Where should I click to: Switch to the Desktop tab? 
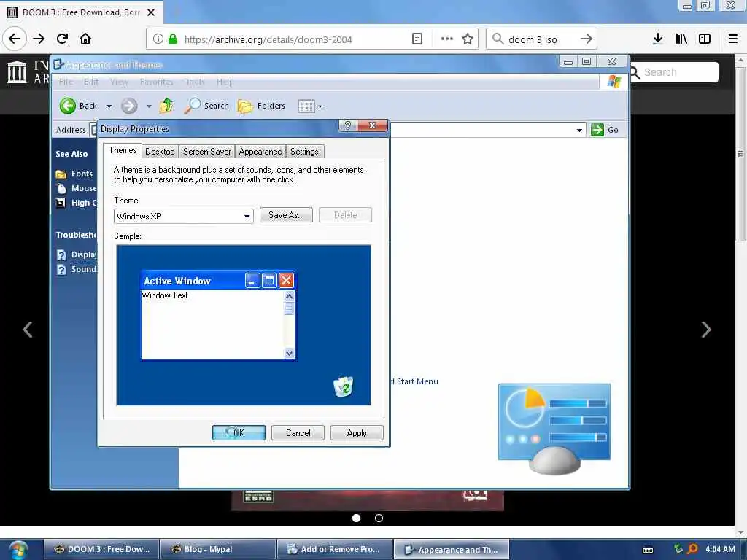point(160,152)
